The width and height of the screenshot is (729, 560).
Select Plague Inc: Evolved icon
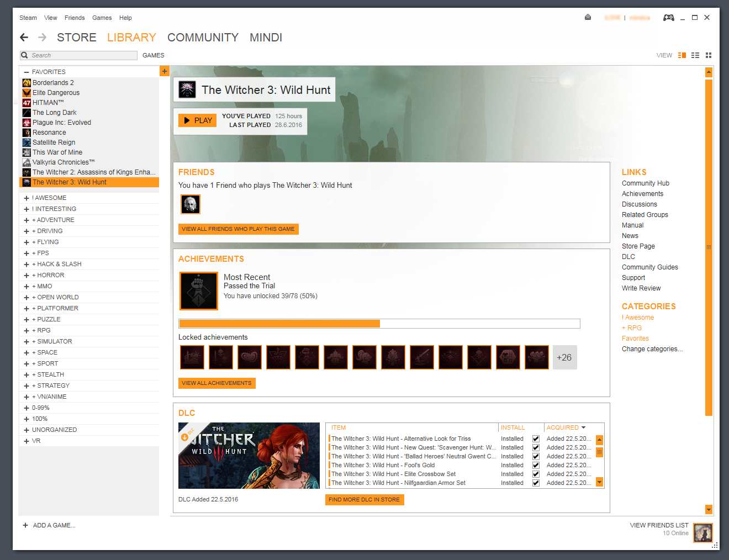coord(27,123)
